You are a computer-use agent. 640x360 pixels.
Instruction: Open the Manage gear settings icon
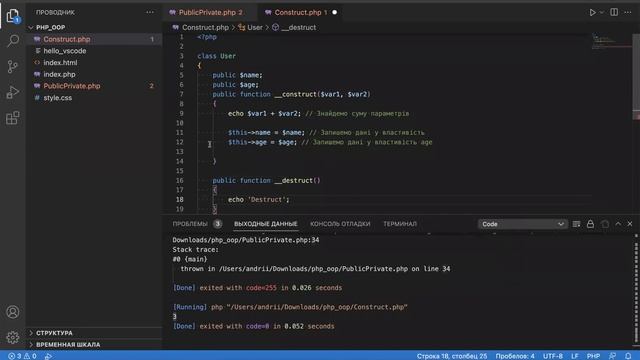point(13,337)
